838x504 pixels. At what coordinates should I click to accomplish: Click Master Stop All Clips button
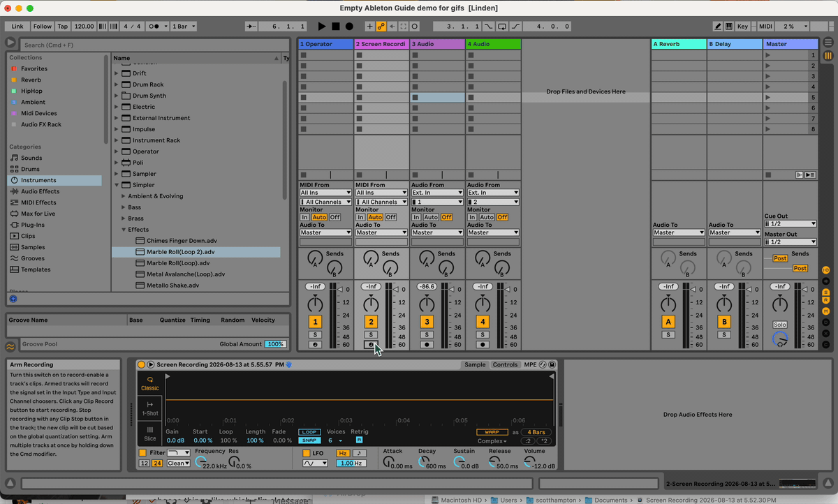769,175
